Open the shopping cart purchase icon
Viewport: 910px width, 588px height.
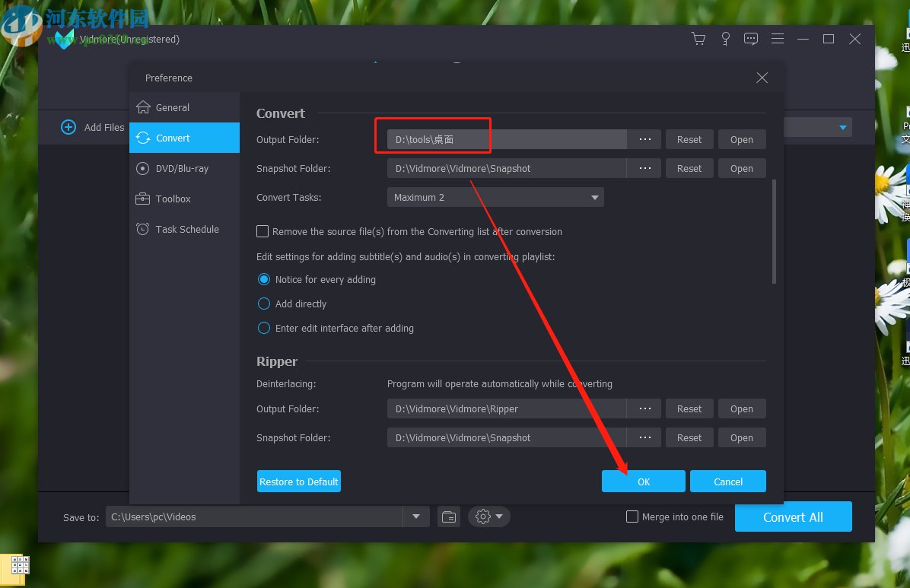click(698, 39)
